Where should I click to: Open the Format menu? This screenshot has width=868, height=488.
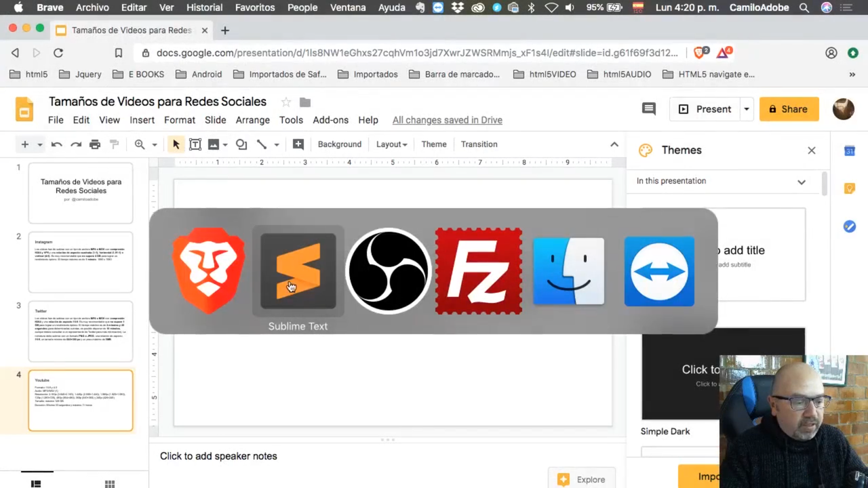coord(180,120)
